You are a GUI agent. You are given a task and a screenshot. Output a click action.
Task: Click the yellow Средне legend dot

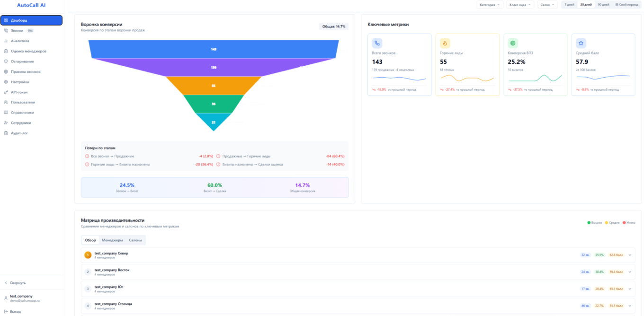607,222
